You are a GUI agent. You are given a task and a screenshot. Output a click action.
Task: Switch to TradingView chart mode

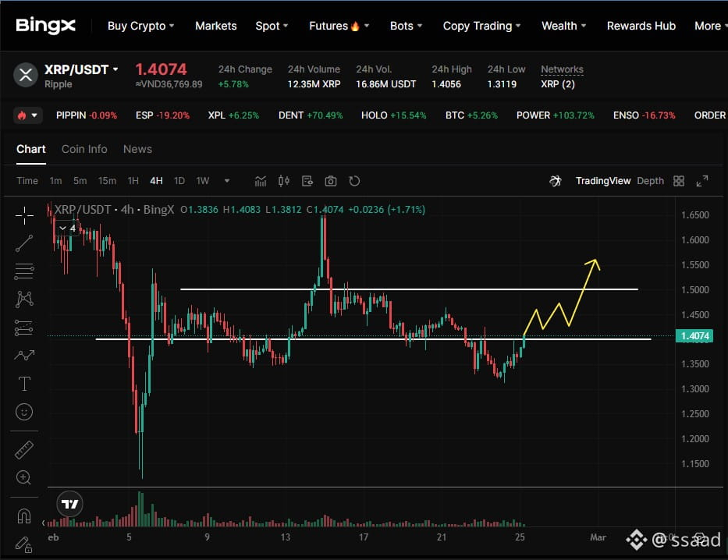(x=603, y=181)
